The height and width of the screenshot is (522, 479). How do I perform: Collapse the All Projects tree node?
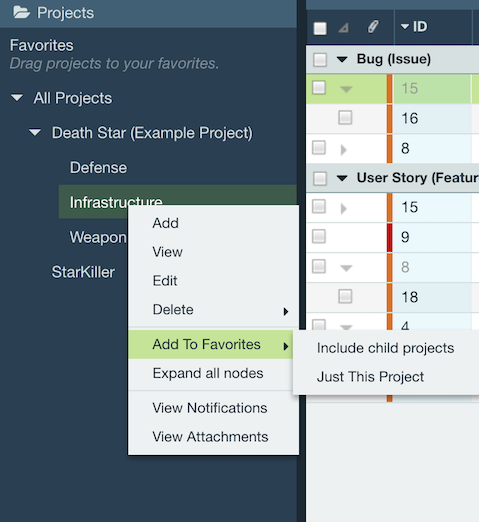[x=17, y=98]
